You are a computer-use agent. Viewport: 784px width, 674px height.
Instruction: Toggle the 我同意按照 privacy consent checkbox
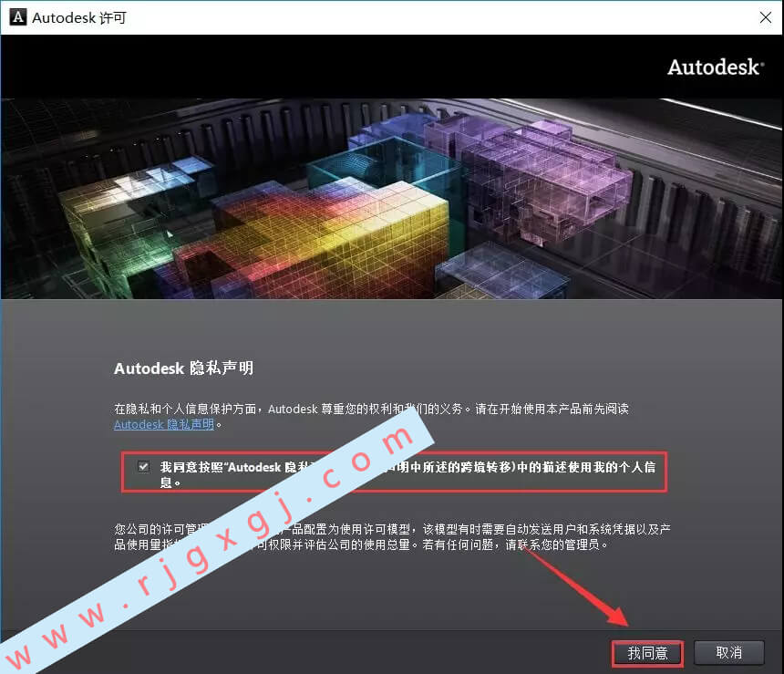[143, 466]
